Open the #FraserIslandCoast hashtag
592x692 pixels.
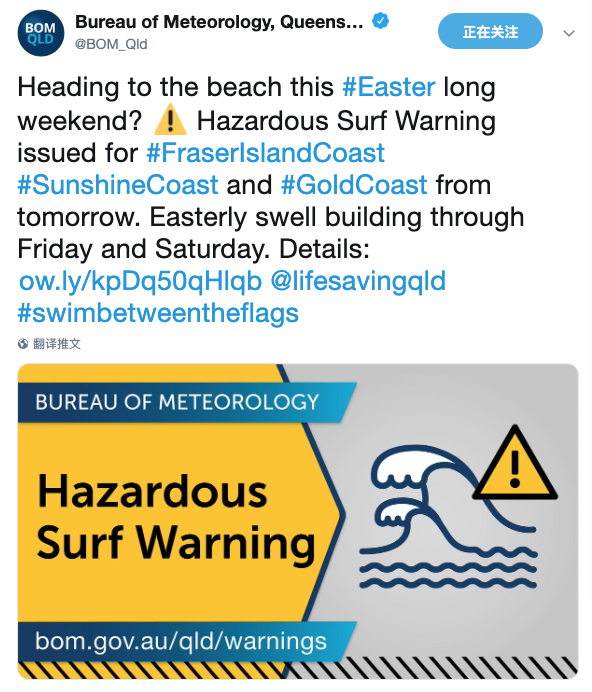click(x=265, y=153)
